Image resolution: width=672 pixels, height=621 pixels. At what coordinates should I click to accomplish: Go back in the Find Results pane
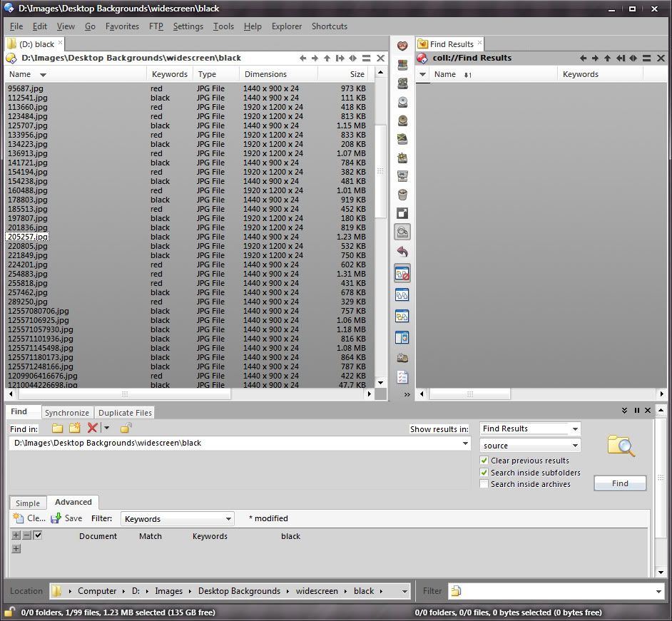pyautogui.click(x=583, y=58)
